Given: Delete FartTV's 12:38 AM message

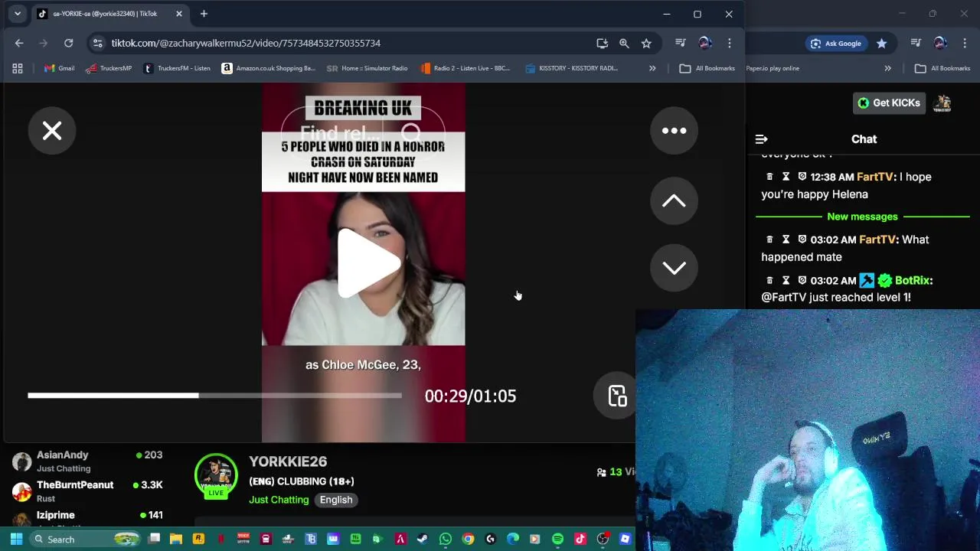Looking at the screenshot, I should tap(769, 177).
